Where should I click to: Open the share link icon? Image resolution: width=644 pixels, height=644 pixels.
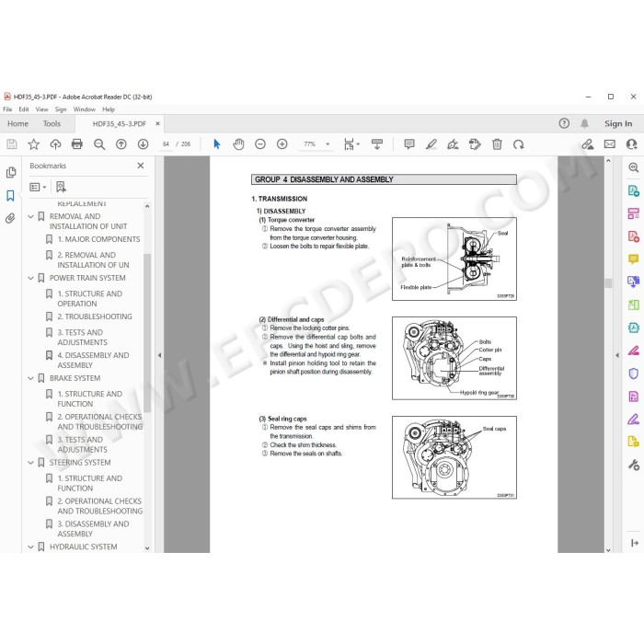pos(588,144)
